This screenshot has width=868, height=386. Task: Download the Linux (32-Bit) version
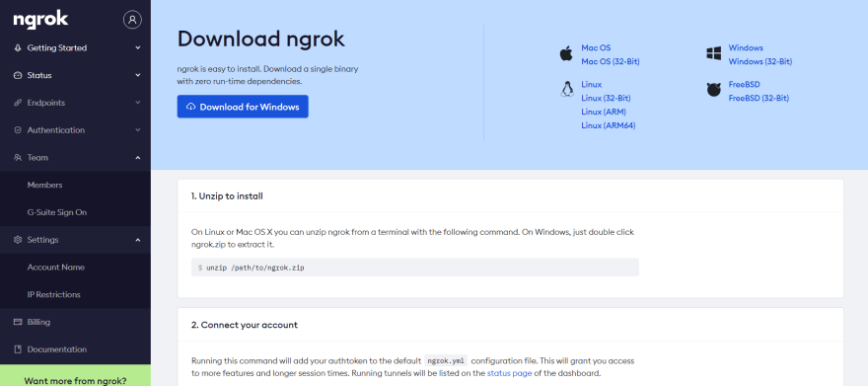(606, 98)
